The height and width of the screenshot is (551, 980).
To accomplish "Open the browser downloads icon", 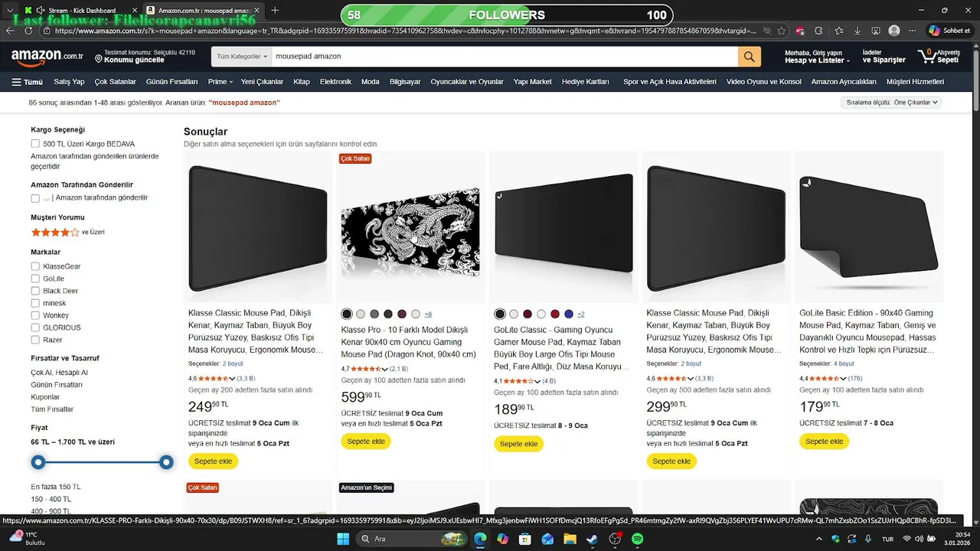I will pyautogui.click(x=857, y=31).
